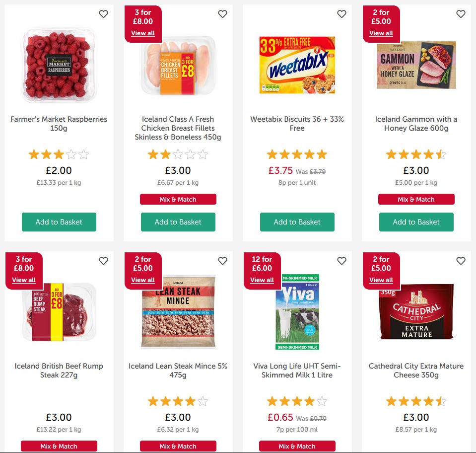Screen dimensions: 476x453
Task: Click Mix & Match under Cathedral City cheese
Action: (x=416, y=446)
